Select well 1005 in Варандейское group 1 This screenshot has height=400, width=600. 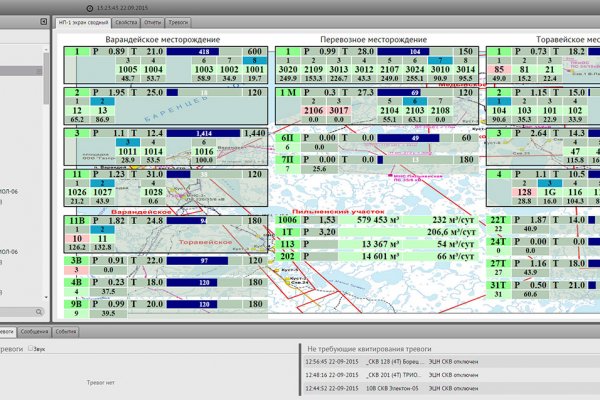pos(127,68)
